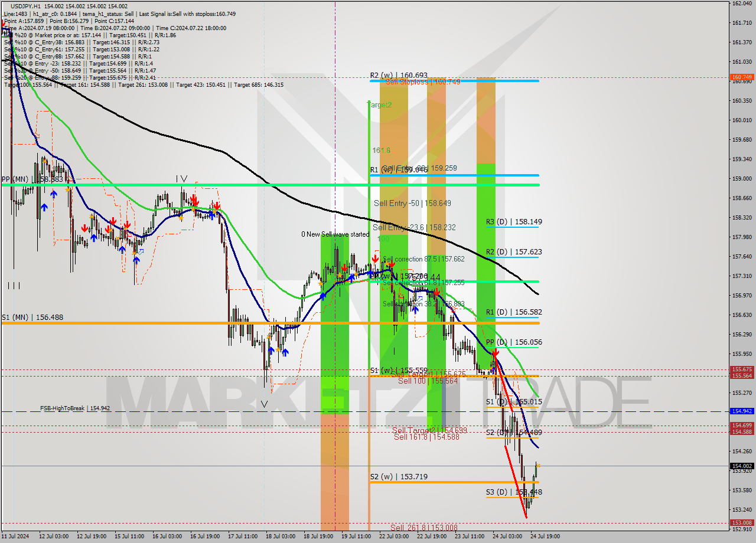
Task: Click the 156.970 price scale value
Action: click(x=741, y=296)
